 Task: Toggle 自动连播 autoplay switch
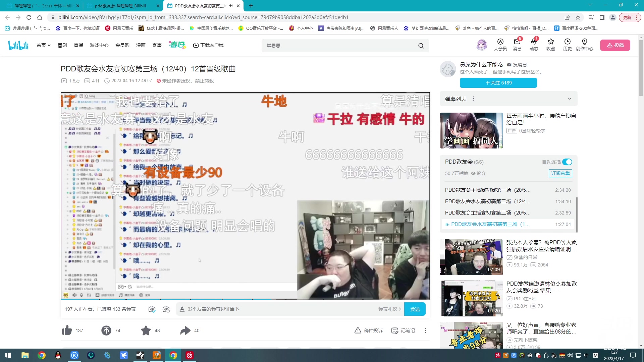[567, 162]
